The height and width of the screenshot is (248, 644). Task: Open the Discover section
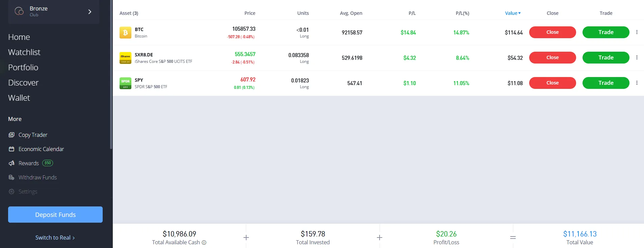pyautogui.click(x=23, y=82)
